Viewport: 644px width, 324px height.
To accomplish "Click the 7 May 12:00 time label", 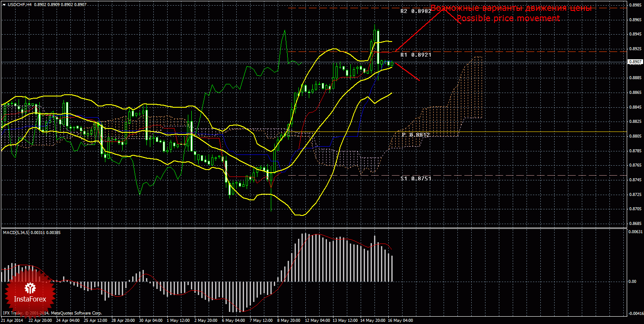I will tap(260, 321).
